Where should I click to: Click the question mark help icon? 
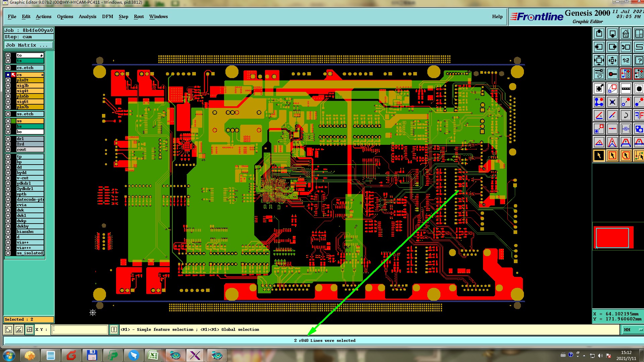click(x=639, y=61)
